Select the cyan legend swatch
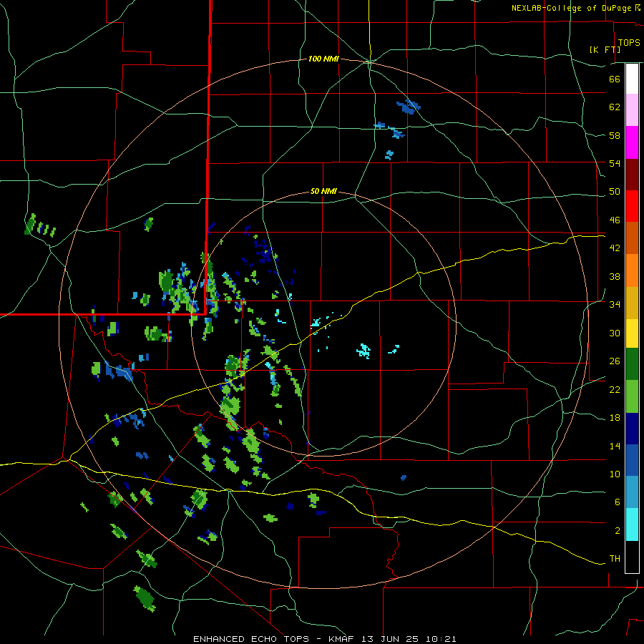644x644 pixels. point(632,525)
